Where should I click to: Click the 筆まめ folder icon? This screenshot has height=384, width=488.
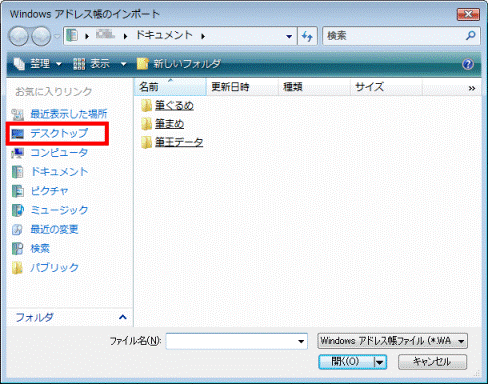click(x=146, y=124)
